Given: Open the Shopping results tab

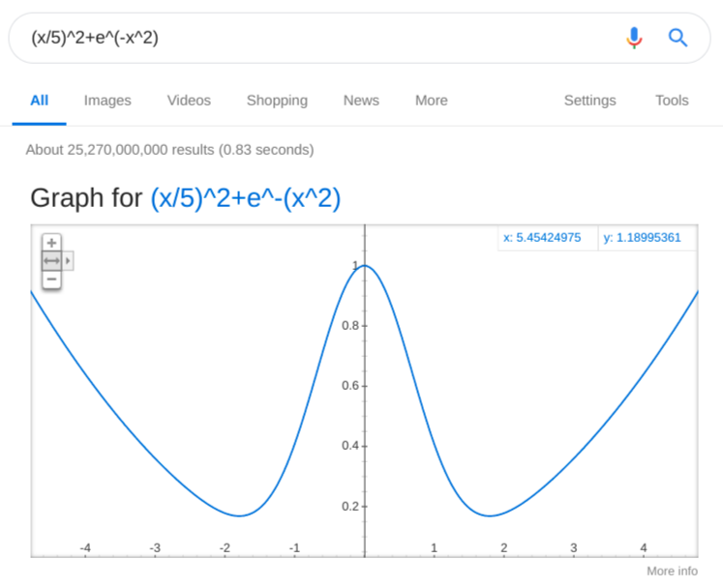Looking at the screenshot, I should [277, 101].
